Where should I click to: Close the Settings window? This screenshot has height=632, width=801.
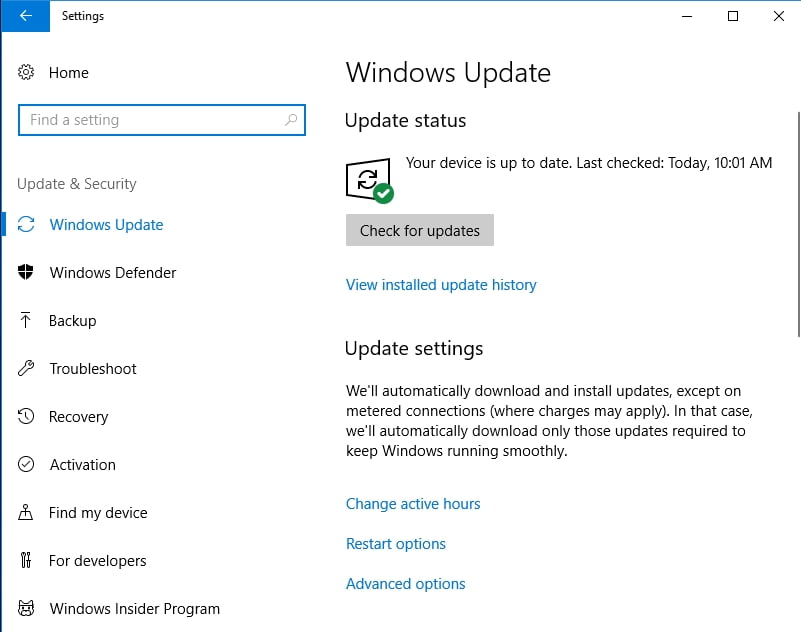(779, 16)
